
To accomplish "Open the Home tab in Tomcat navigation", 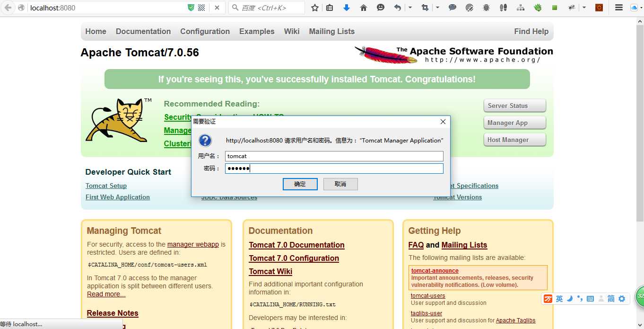I will coord(96,31).
